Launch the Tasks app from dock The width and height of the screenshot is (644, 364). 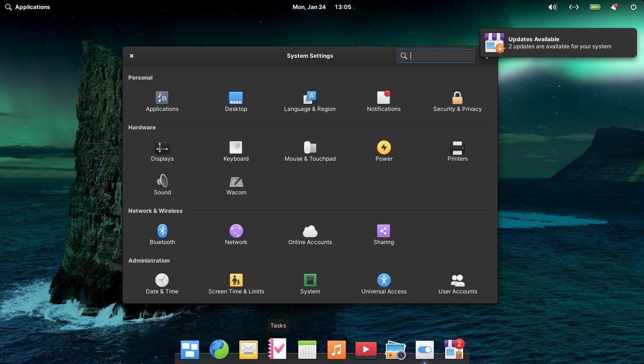[x=277, y=350]
